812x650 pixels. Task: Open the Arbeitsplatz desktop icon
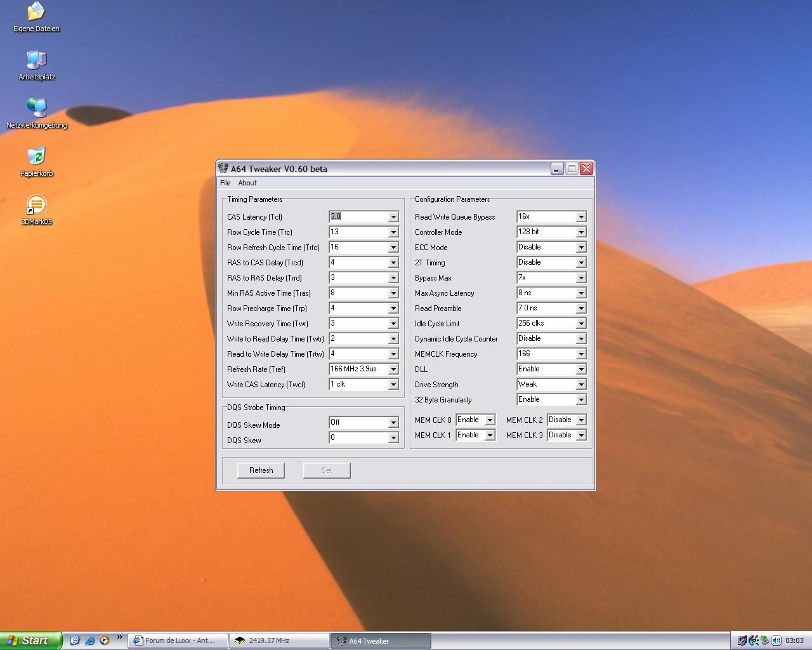tap(36, 65)
